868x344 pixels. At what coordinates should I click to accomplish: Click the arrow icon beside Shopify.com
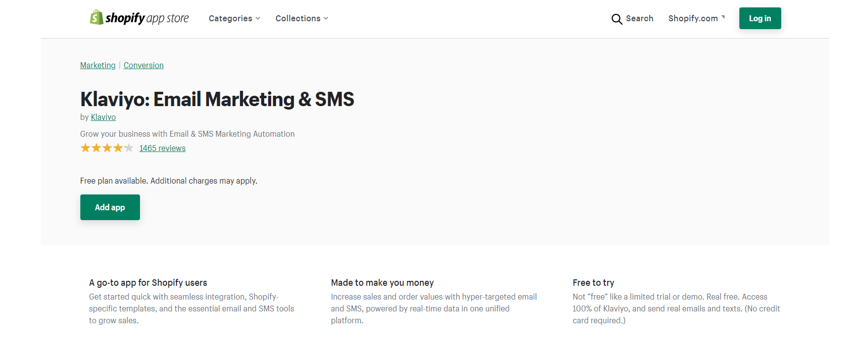click(x=723, y=17)
